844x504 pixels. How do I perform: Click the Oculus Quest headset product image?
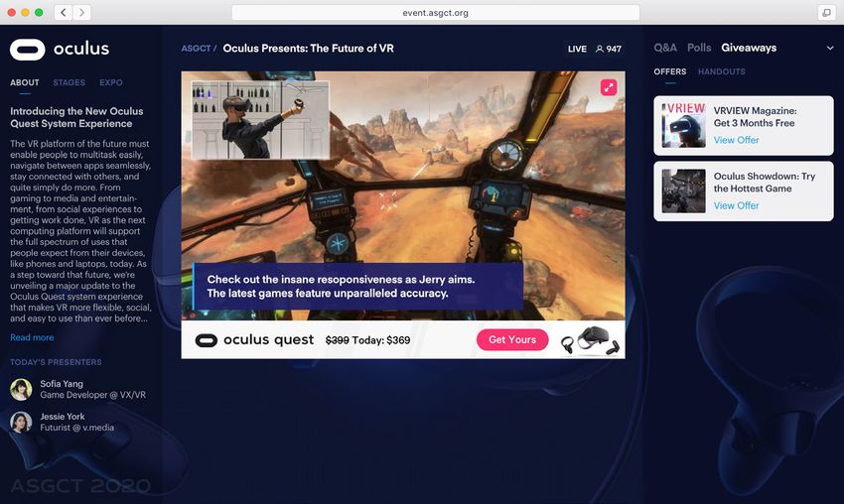[x=590, y=340]
